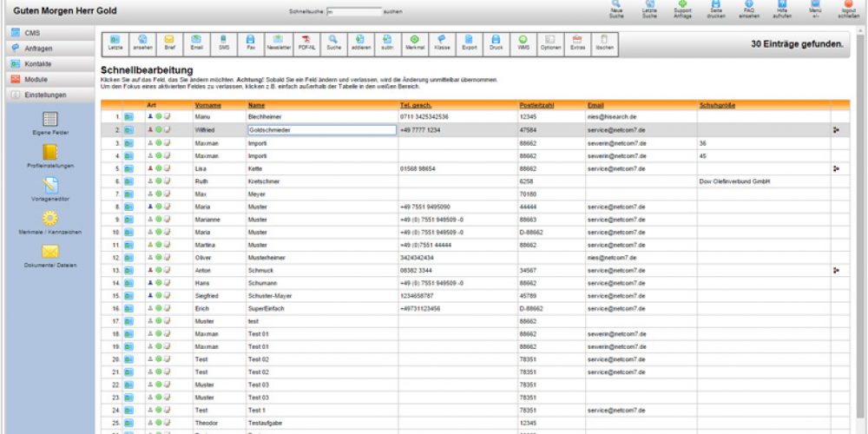868x434 pixels.
Task: Expand the Einstellungen sidebar section
Action: [x=46, y=95]
